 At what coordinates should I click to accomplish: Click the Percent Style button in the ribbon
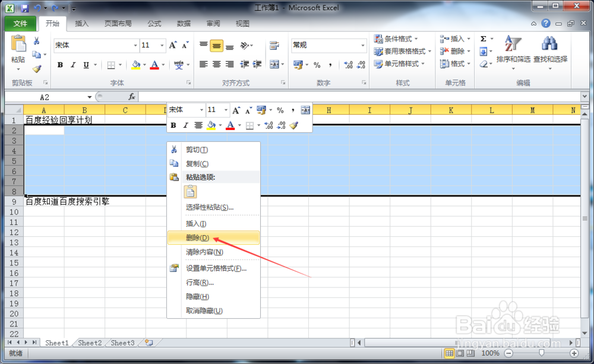[317, 65]
